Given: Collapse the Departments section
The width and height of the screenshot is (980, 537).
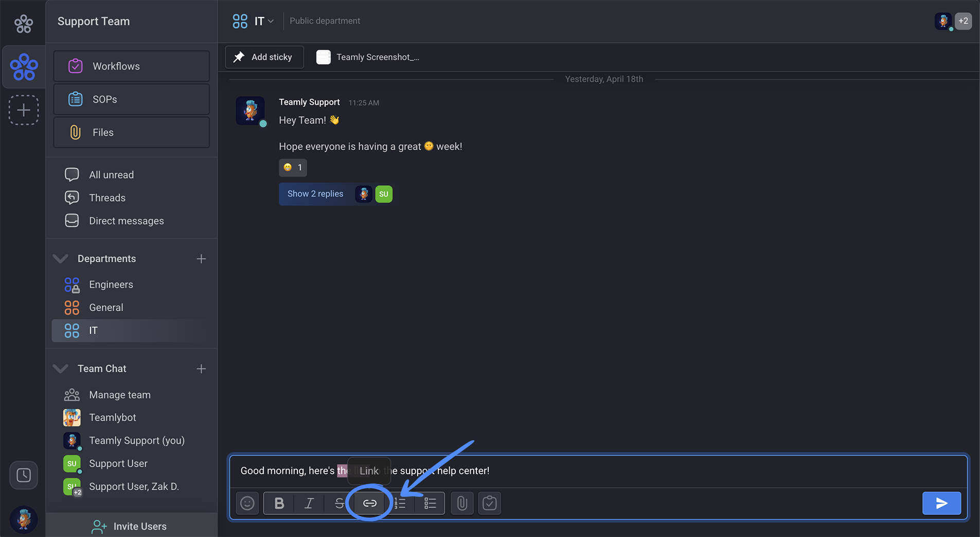Looking at the screenshot, I should [61, 259].
